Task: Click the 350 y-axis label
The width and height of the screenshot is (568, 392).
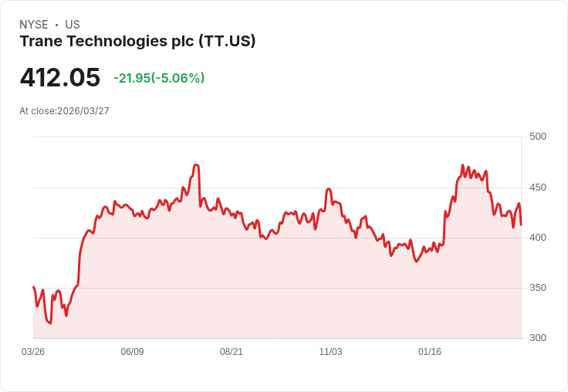Action: click(x=538, y=288)
